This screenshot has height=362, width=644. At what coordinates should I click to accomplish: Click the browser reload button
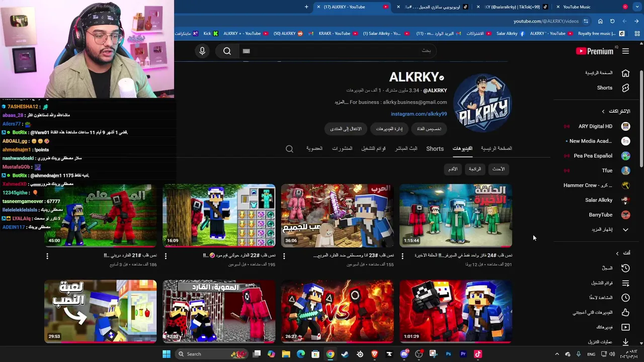[612, 21]
